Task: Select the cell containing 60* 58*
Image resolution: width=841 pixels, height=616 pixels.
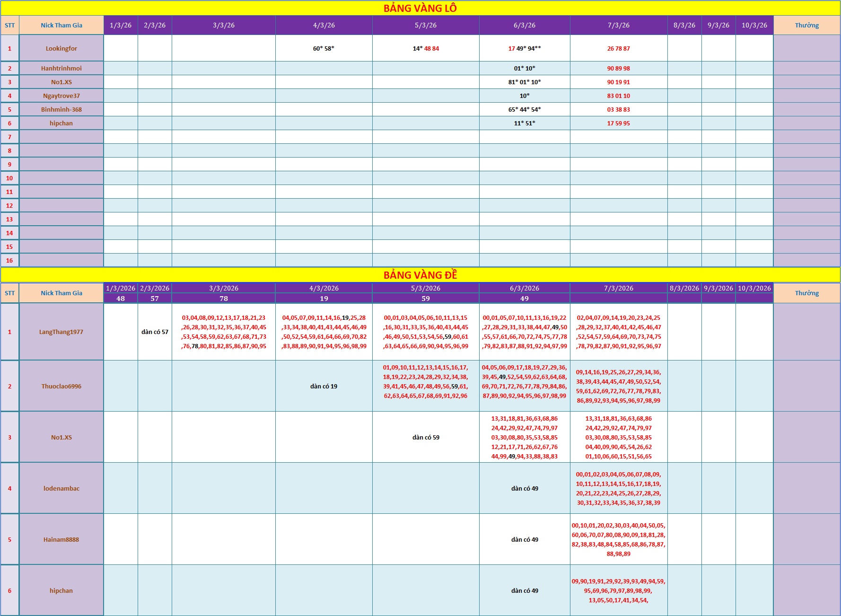Action: 324,48
